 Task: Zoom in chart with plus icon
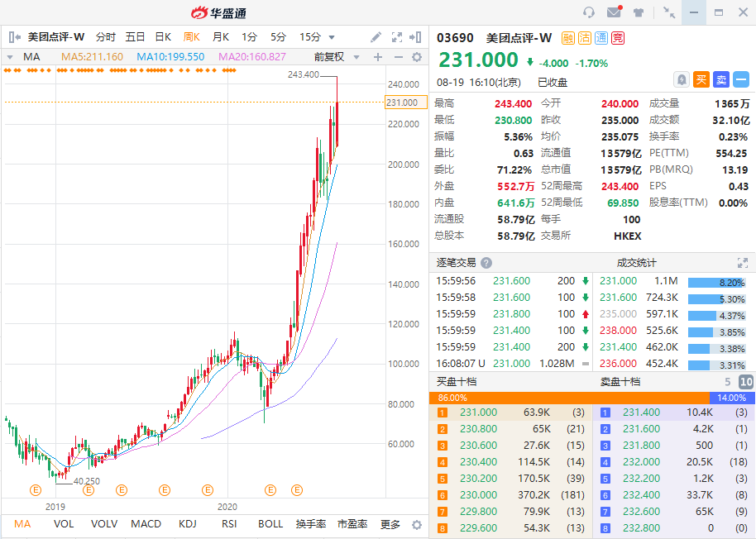[x=378, y=57]
